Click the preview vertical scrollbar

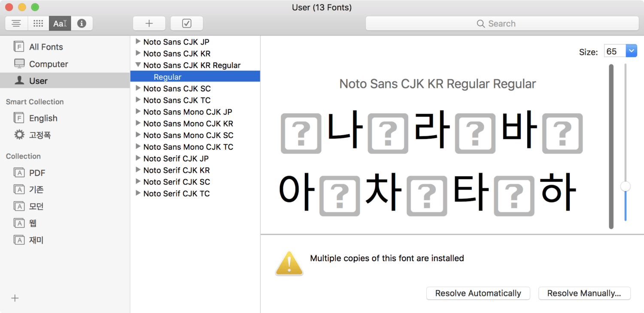(611, 146)
